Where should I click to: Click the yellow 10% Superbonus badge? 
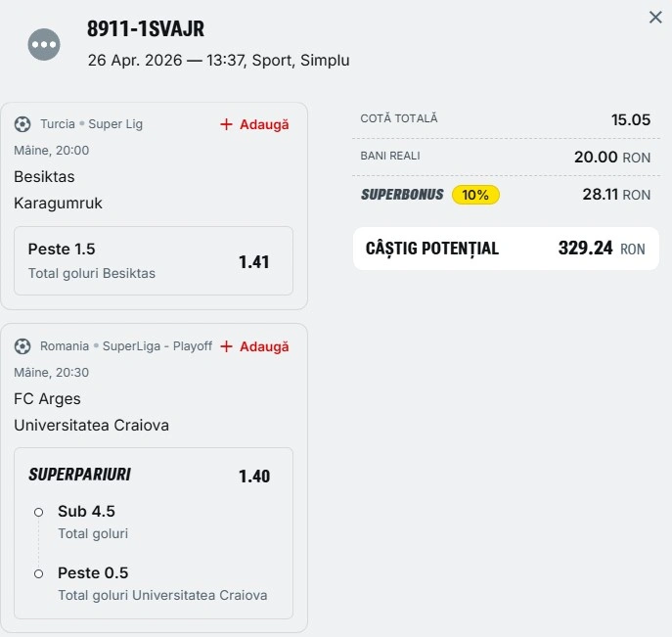475,195
